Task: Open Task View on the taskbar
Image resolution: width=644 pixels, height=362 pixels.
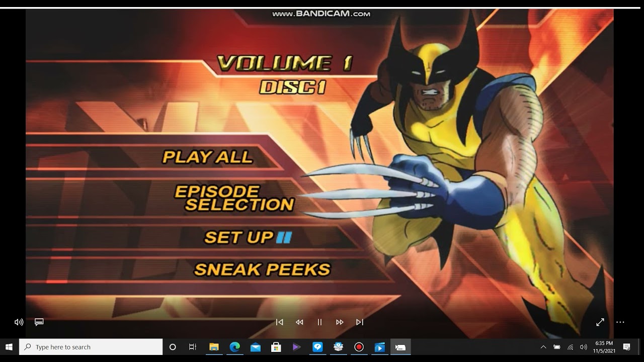Action: pos(193,347)
